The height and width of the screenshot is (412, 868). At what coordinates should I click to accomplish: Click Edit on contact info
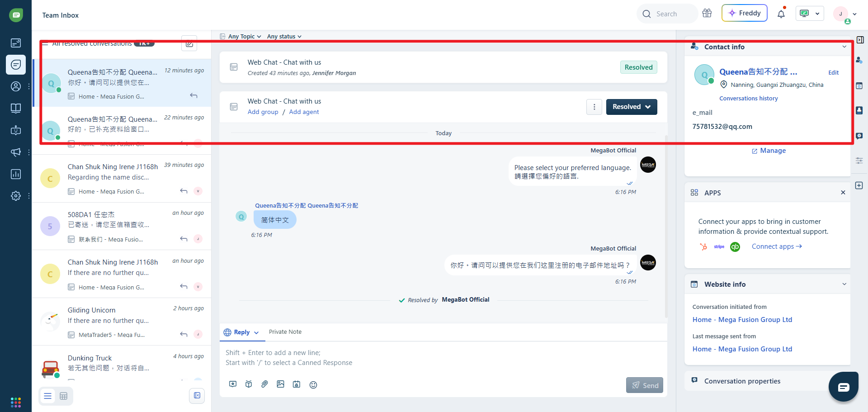point(833,73)
